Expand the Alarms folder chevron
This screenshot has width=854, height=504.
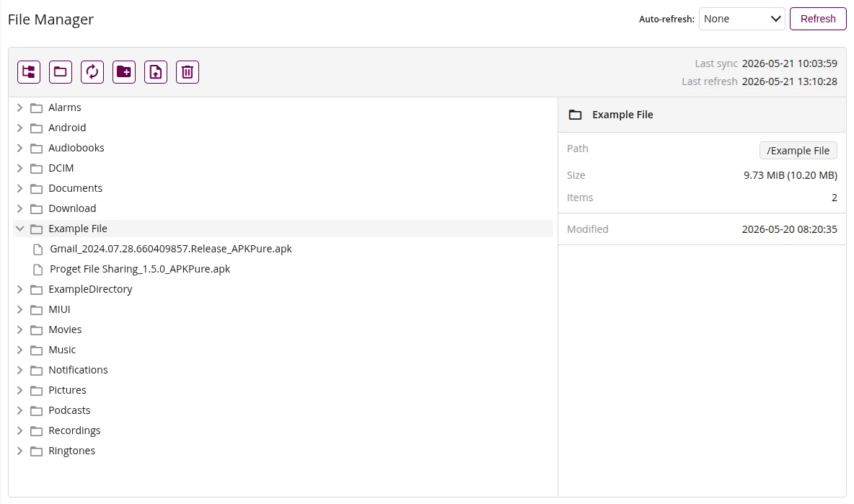coord(19,107)
